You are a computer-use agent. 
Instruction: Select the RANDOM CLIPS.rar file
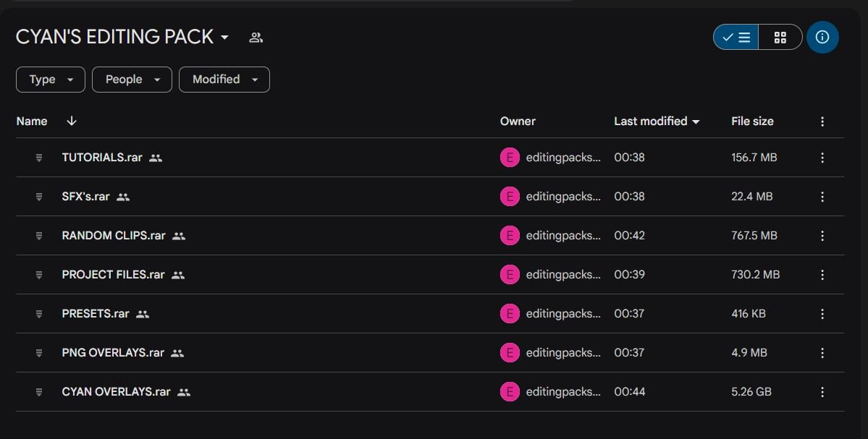[x=430, y=236]
